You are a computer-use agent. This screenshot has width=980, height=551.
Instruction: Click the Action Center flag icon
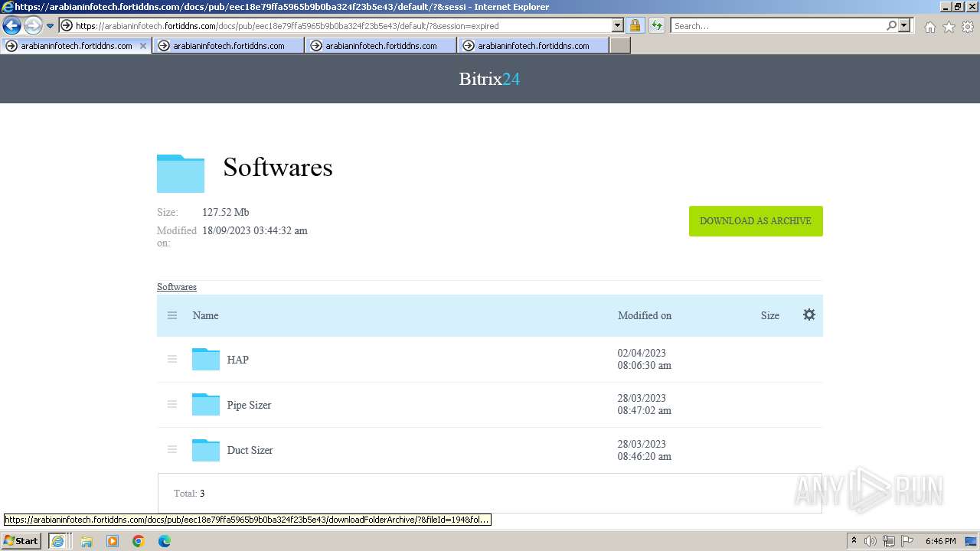[907, 541]
